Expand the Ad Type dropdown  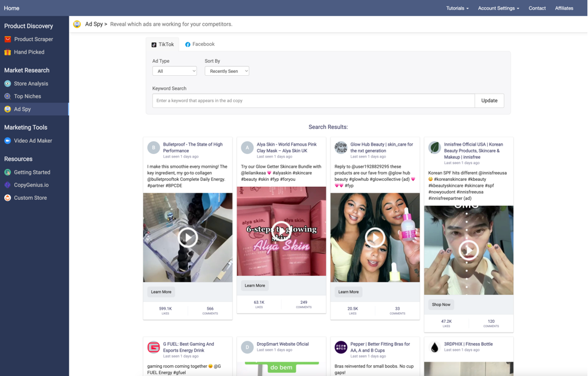click(174, 71)
